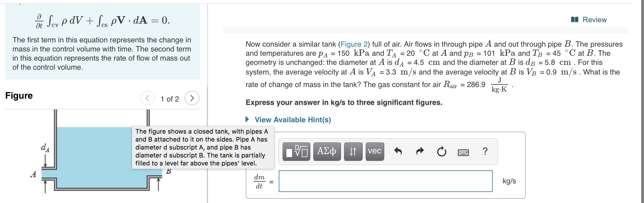Select the vec notation tool

[374, 152]
